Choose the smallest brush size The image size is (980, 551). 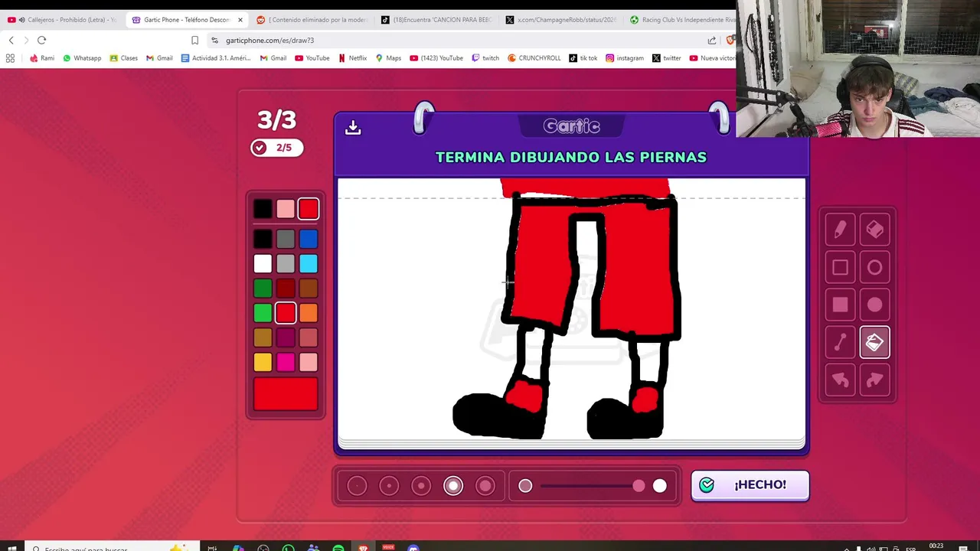click(357, 486)
